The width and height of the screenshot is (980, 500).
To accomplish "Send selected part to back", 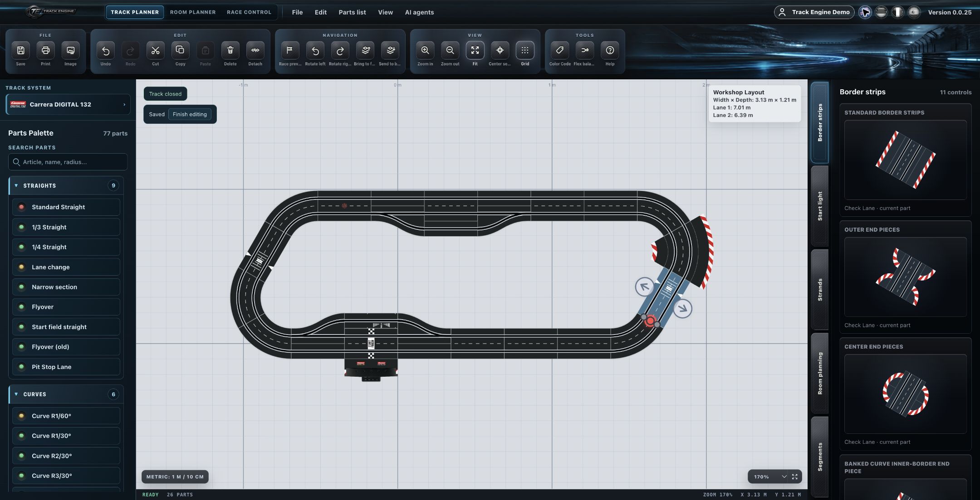I will (x=390, y=51).
